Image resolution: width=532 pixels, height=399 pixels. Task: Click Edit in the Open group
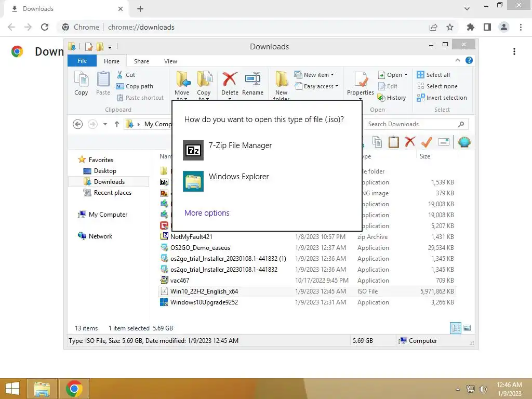[x=388, y=86]
